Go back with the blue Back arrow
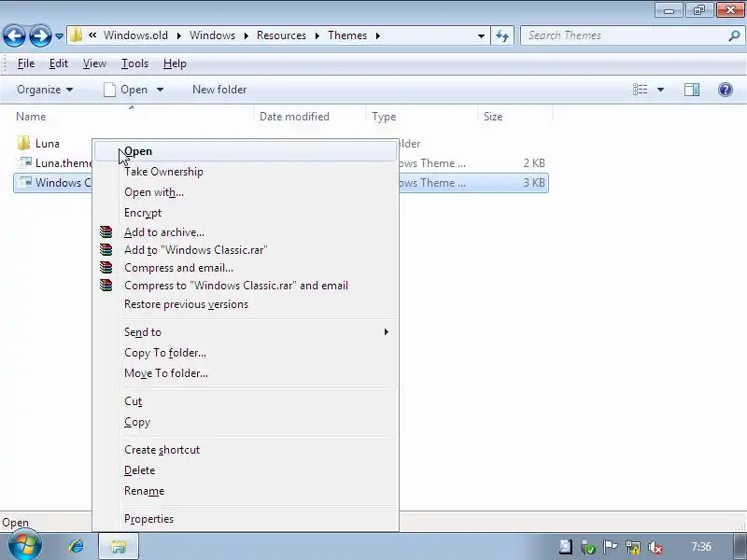 14,35
